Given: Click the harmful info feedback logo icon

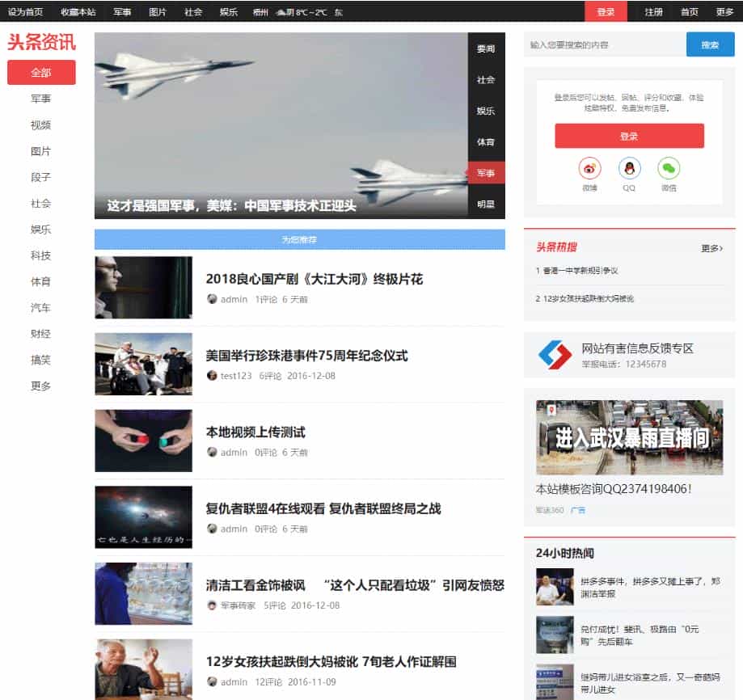Looking at the screenshot, I should (x=555, y=355).
